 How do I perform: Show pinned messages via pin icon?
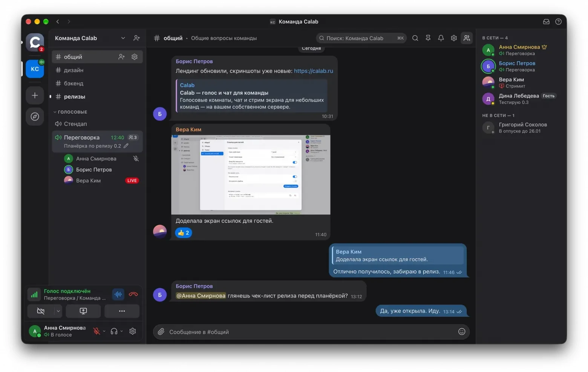428,38
